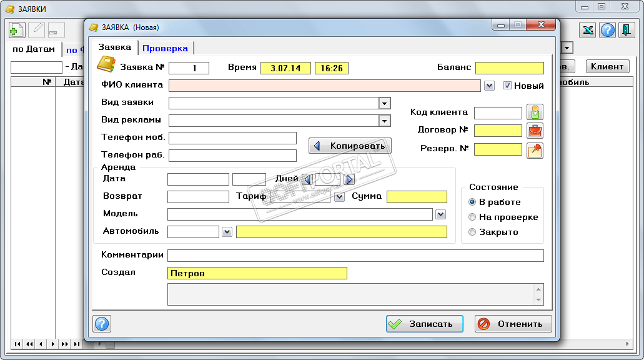The width and height of the screenshot is (644, 360).
Task: Select the по Датам tab
Action: point(34,49)
